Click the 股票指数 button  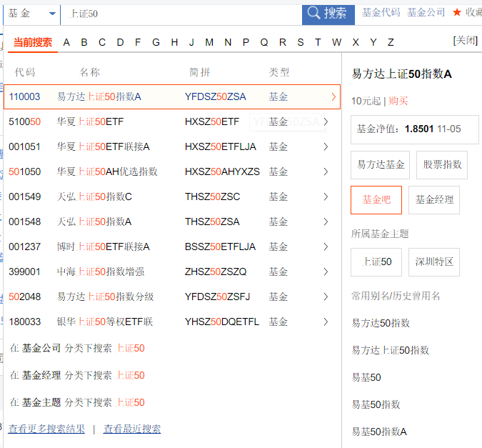point(442,165)
